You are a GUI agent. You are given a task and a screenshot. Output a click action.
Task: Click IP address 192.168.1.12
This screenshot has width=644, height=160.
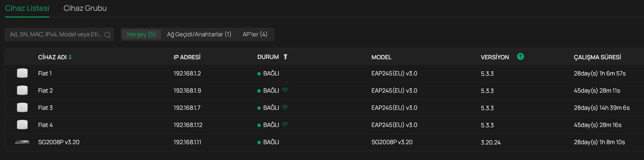(x=188, y=125)
